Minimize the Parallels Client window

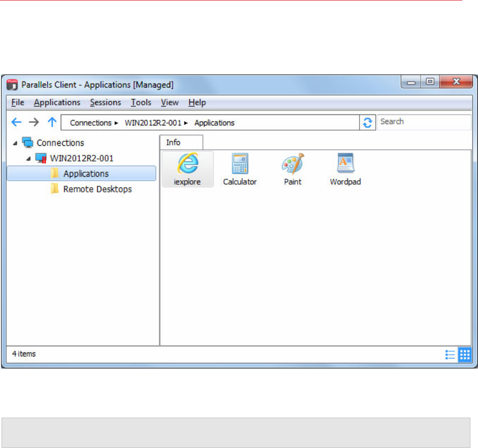point(411,82)
